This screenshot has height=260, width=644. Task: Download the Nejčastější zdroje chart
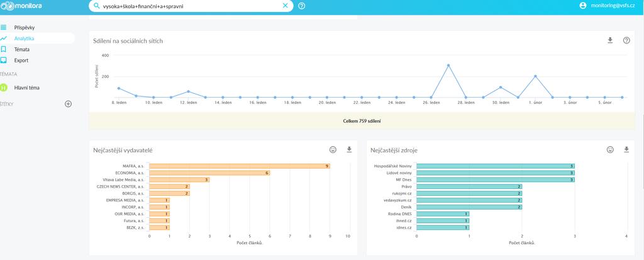click(626, 150)
